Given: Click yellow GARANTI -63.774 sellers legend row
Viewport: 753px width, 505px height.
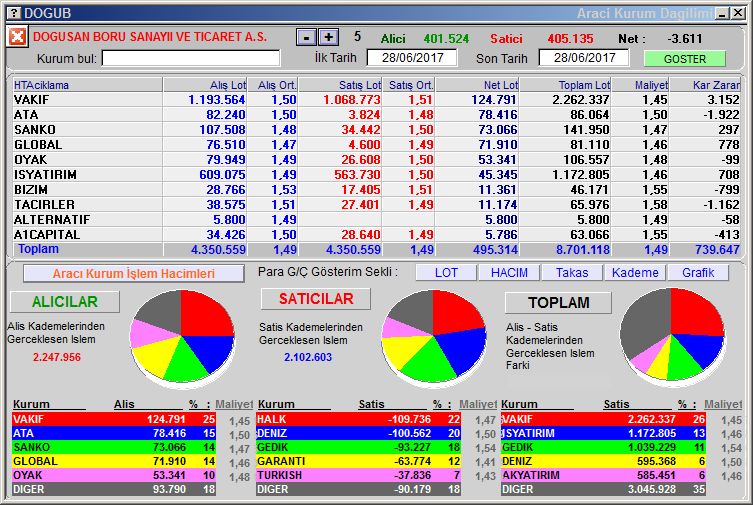Looking at the screenshot, I should 358,461.
